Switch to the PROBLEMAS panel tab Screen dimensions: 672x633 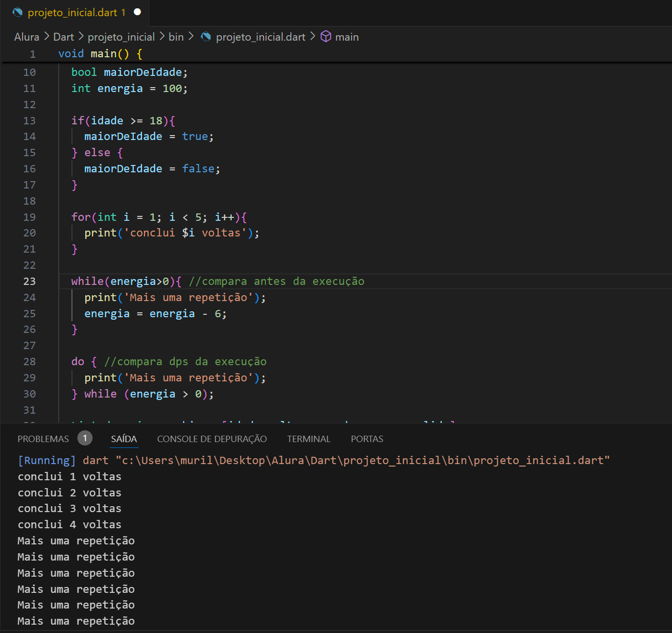coord(43,439)
